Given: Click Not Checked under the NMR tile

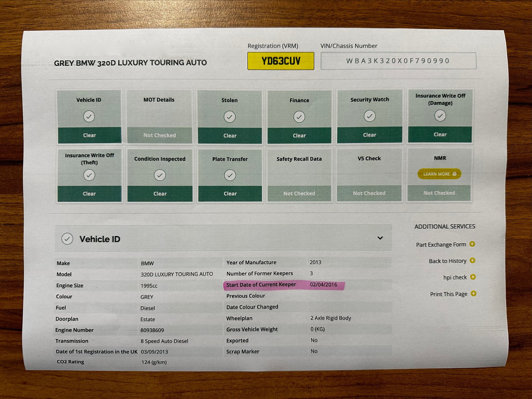Looking at the screenshot, I should point(439,193).
